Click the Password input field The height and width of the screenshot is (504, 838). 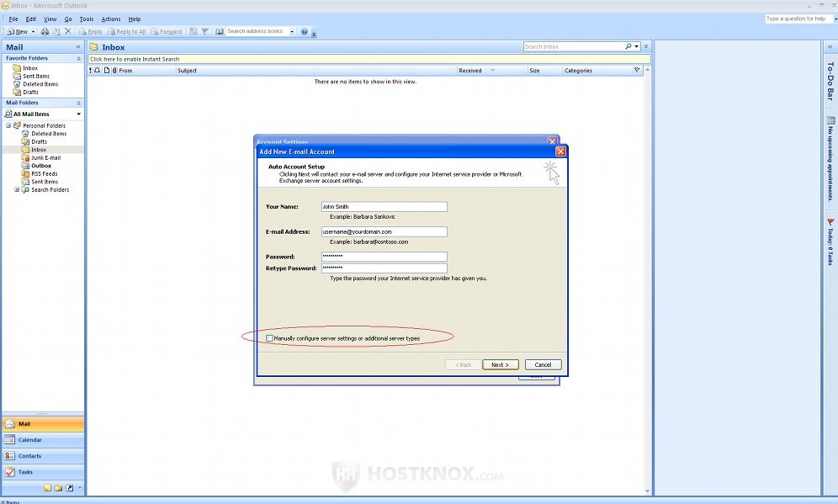point(385,257)
